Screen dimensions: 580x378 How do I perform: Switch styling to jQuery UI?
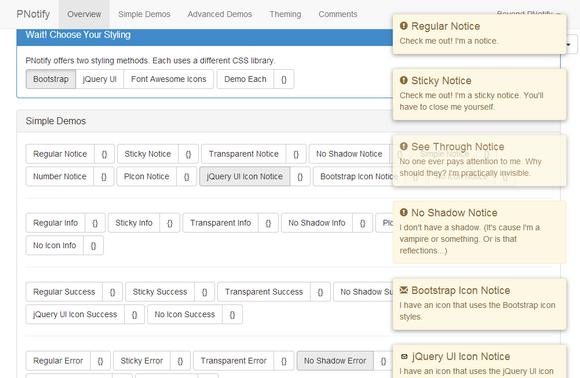tap(100, 79)
